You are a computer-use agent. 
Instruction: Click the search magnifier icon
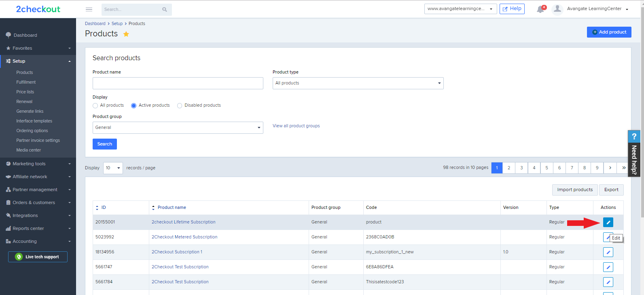coord(165,9)
